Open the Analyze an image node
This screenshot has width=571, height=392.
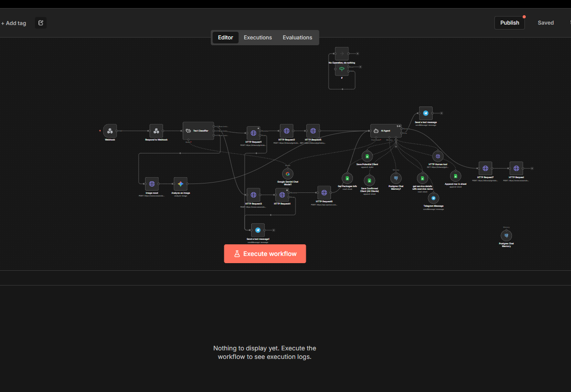click(180, 183)
